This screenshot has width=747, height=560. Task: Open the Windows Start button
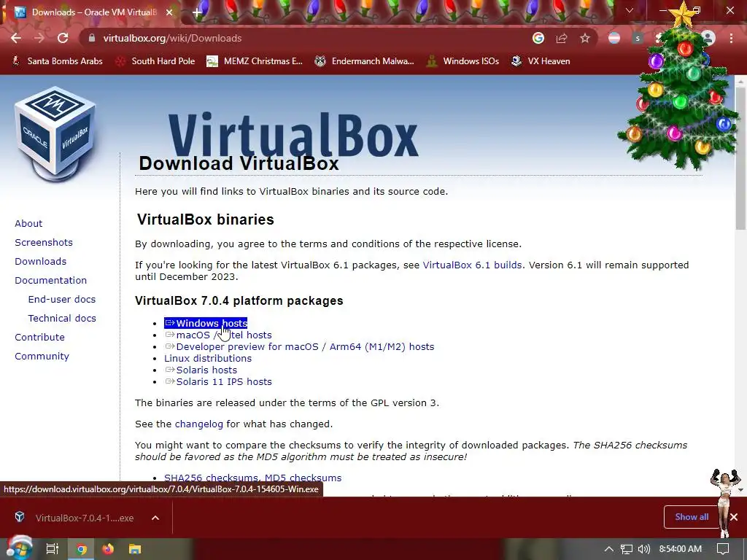click(x=19, y=549)
